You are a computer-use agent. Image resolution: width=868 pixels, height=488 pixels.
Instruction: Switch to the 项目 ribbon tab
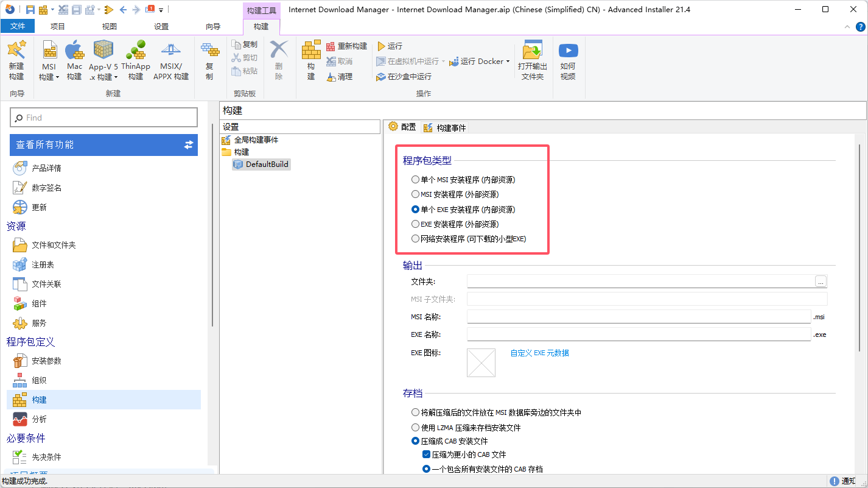coord(58,26)
